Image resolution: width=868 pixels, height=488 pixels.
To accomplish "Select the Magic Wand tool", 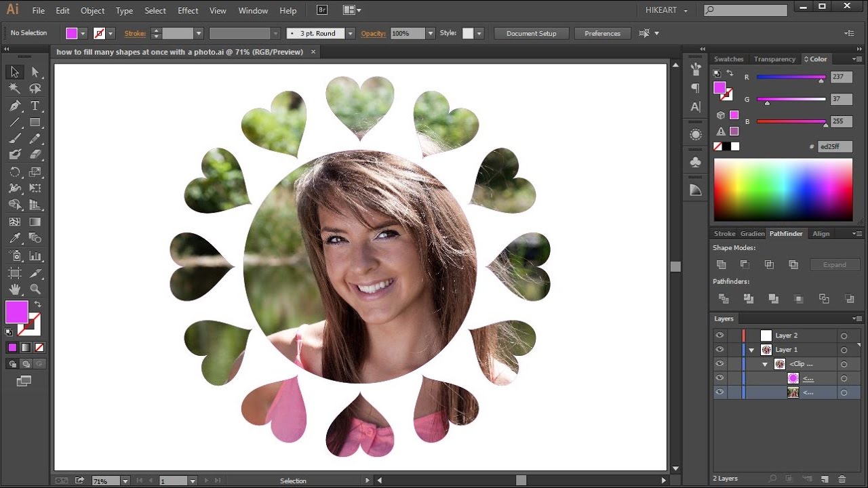I will [x=15, y=89].
